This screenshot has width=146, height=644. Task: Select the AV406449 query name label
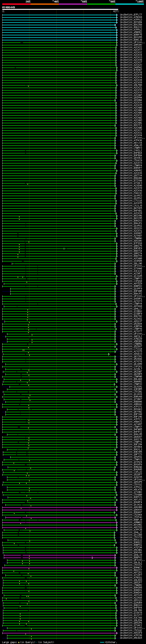point(8,7)
